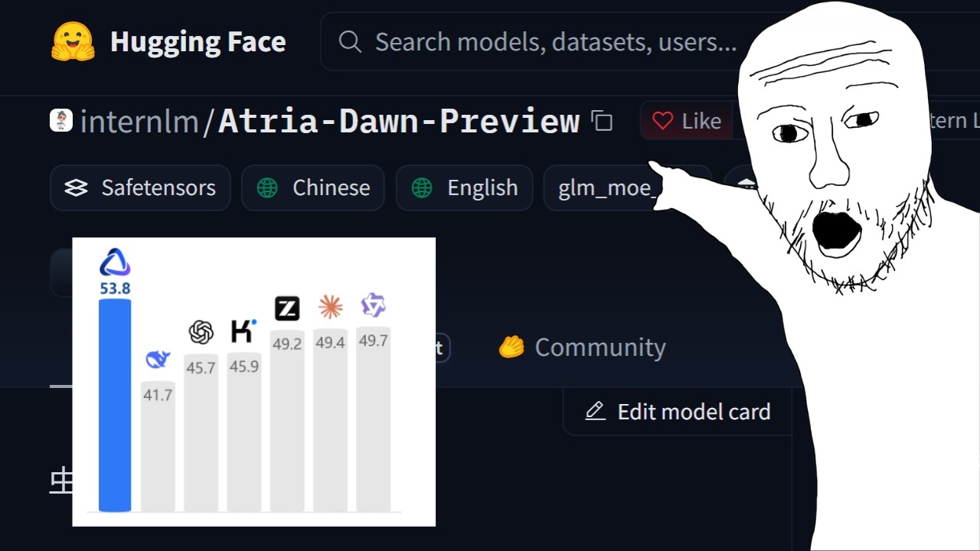Click the magnifier search icon
The image size is (980, 551).
point(350,41)
